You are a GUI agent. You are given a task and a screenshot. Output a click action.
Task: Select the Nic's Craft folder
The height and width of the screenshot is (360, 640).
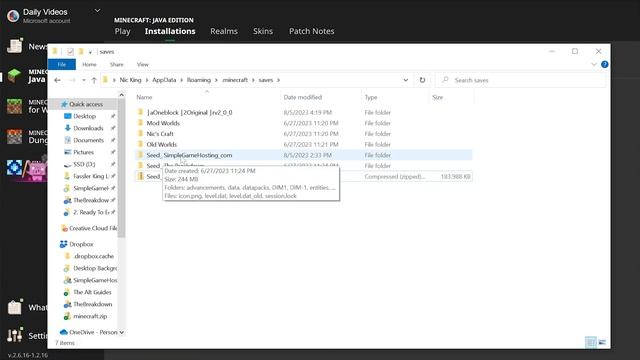tap(304, 133)
